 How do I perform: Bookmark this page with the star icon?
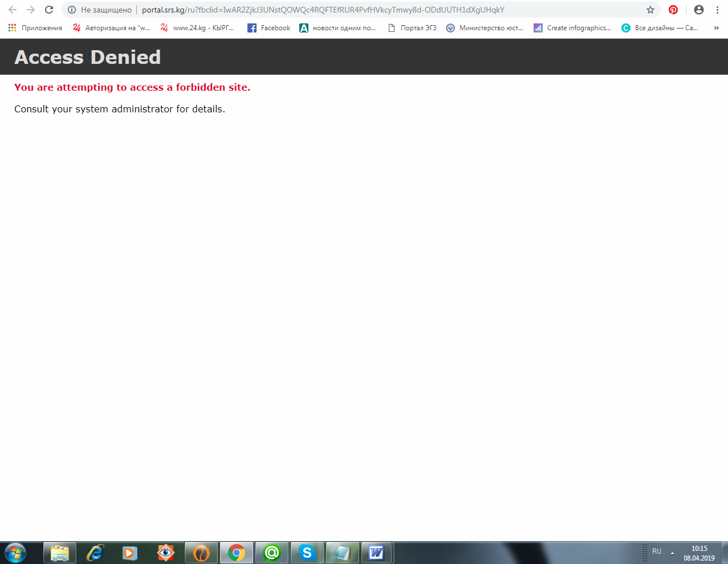click(x=650, y=10)
